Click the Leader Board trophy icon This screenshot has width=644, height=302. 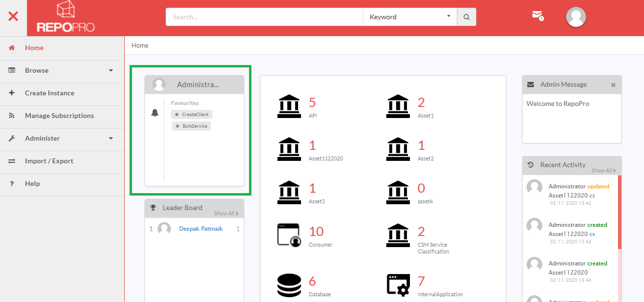(153, 208)
